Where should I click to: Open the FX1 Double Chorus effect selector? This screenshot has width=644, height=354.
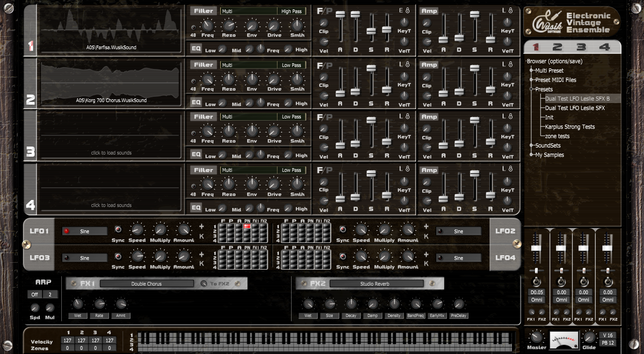[x=146, y=284]
